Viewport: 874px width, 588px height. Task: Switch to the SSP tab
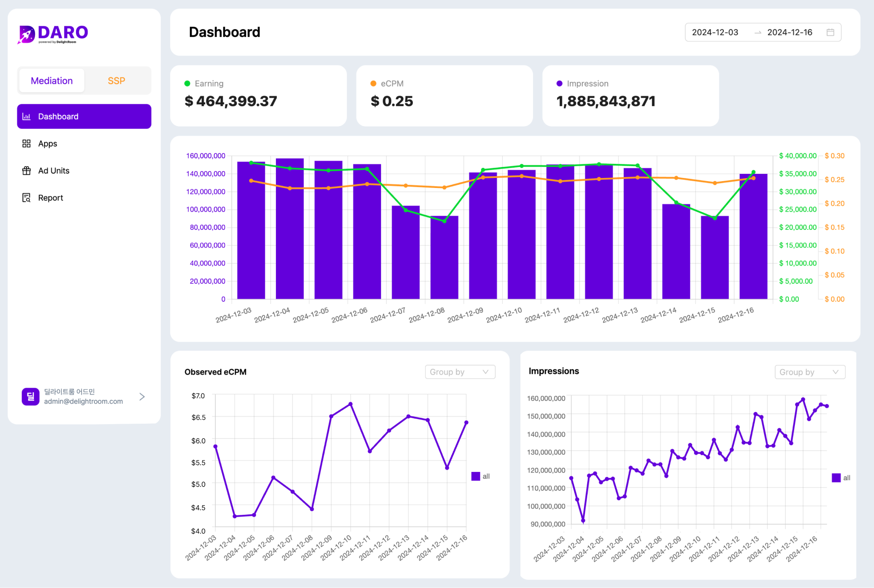pyautogui.click(x=117, y=81)
